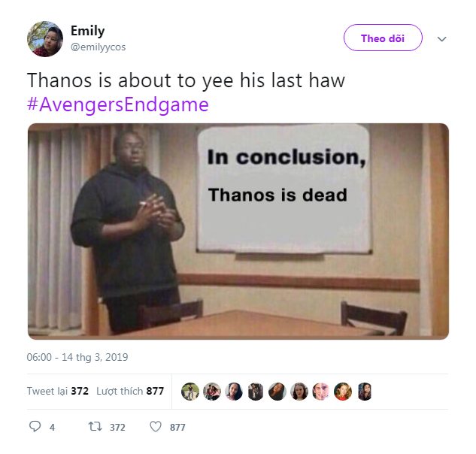Screen dimensions: 476x454
Task: Open the tweet timestamp 14 thg 3, 2019
Action: (x=77, y=357)
